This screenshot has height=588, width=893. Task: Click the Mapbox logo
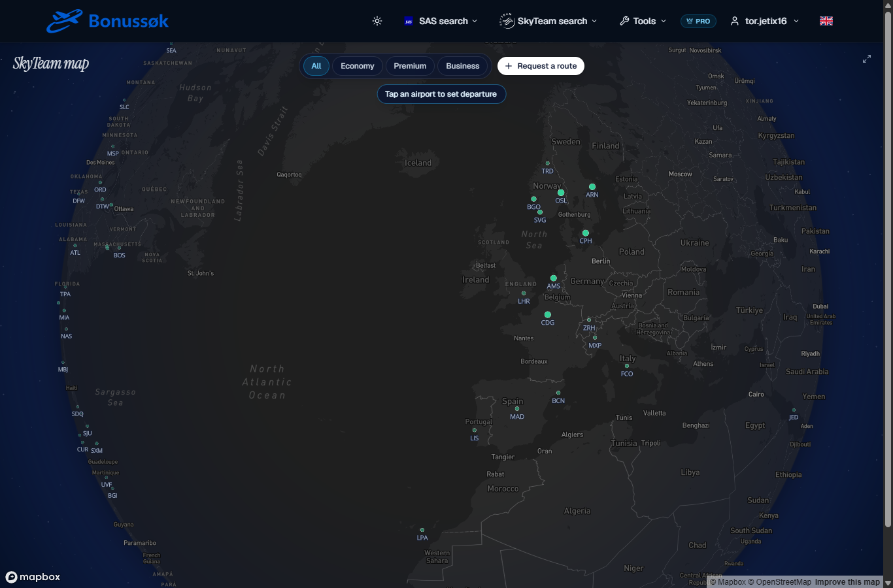pos(33,577)
